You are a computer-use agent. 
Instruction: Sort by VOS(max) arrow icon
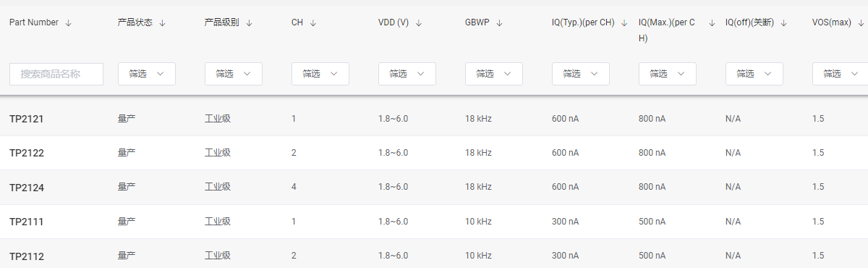point(861,22)
